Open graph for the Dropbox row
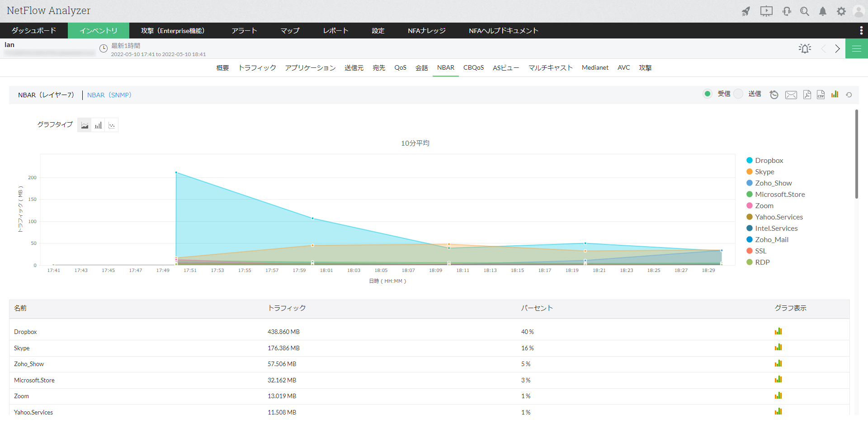Viewport: 868px width, 424px height. [778, 331]
